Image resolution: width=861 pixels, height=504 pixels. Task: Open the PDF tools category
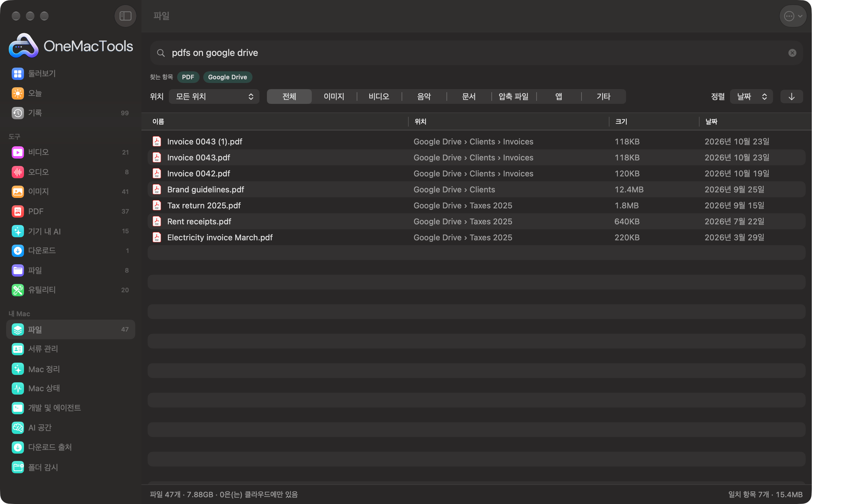coord(71,211)
